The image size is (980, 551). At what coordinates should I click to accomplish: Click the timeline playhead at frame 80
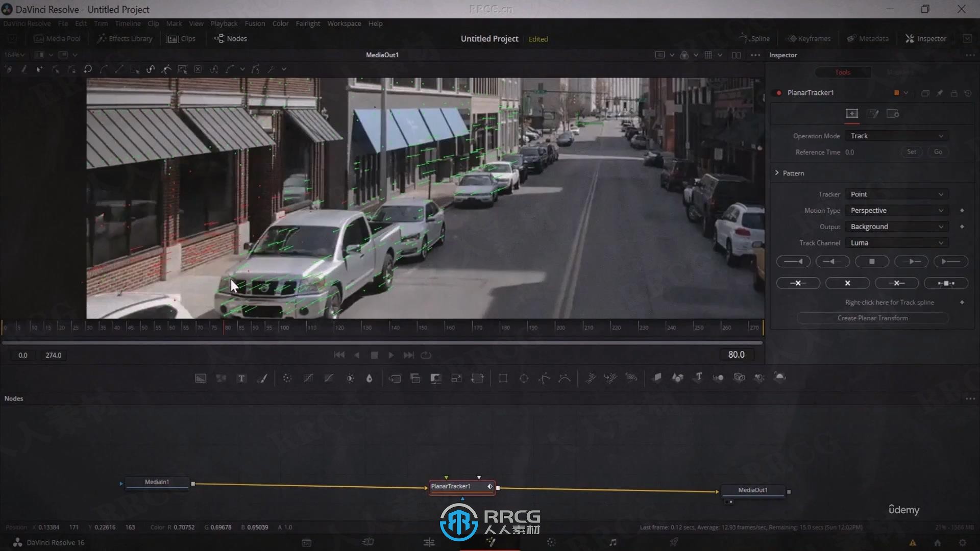224,327
